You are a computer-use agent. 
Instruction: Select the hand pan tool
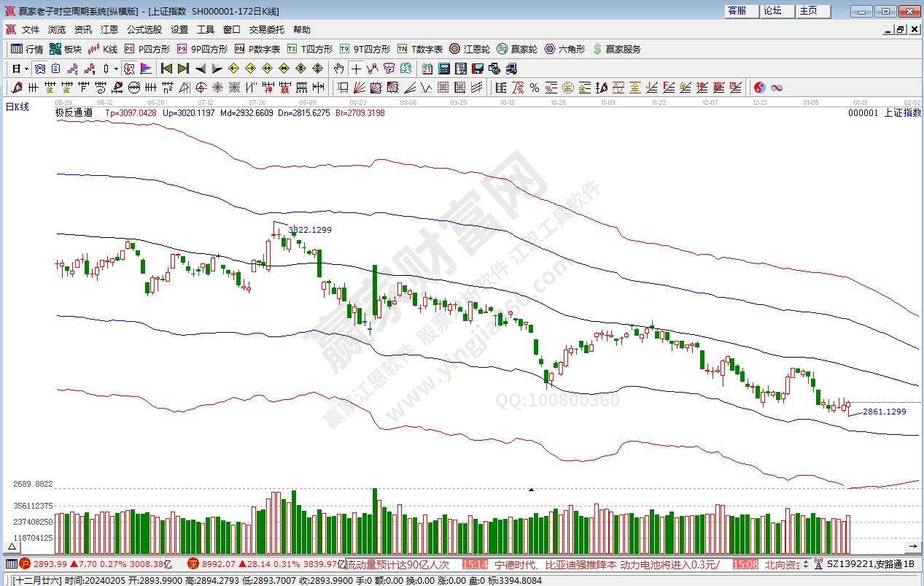coord(338,69)
